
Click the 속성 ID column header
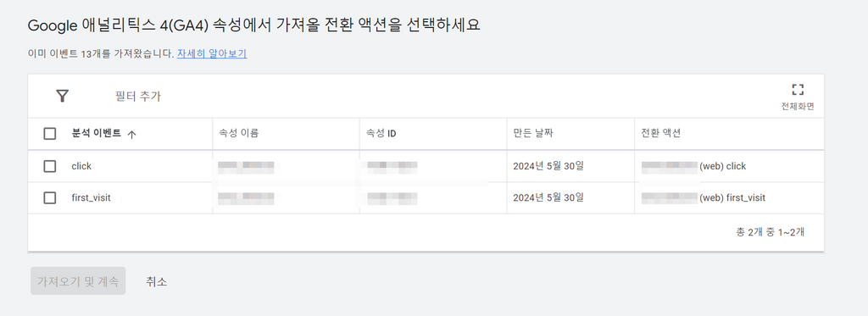[x=381, y=133]
